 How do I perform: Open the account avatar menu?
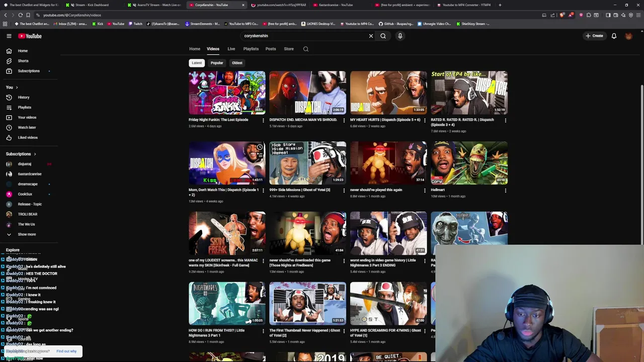point(628,36)
